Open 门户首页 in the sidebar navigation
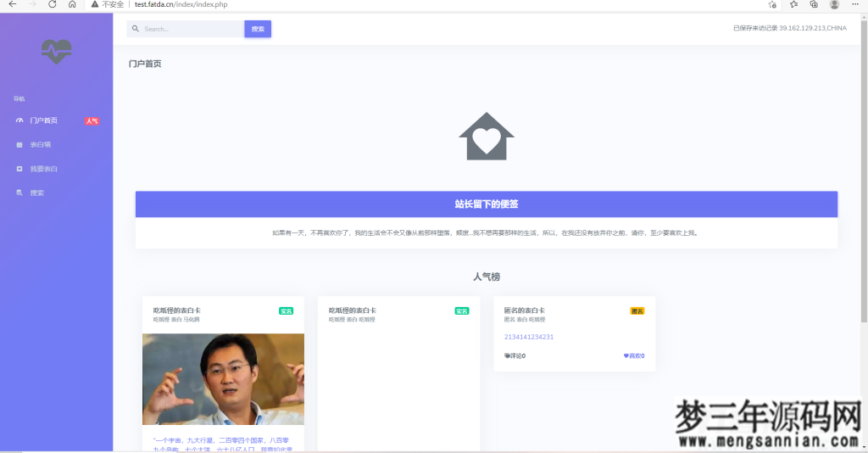This screenshot has height=453, width=868. pos(44,120)
